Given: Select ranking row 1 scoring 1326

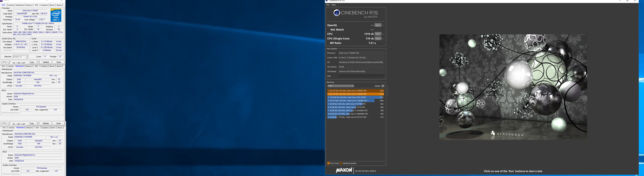Looking at the screenshot, I should click(355, 91).
